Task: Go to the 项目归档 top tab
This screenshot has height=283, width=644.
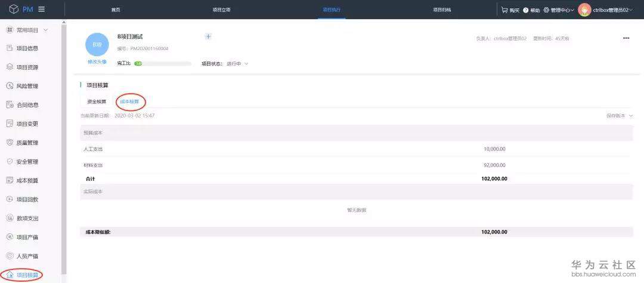Action: [441, 10]
